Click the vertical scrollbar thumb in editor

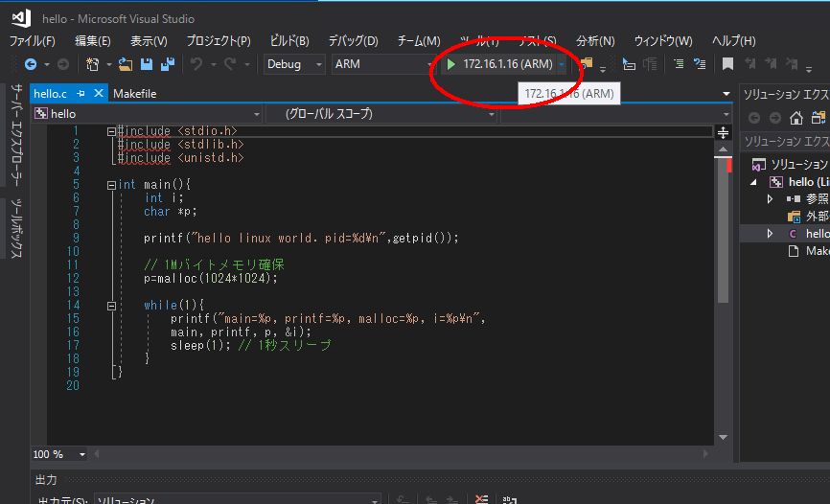723,229
